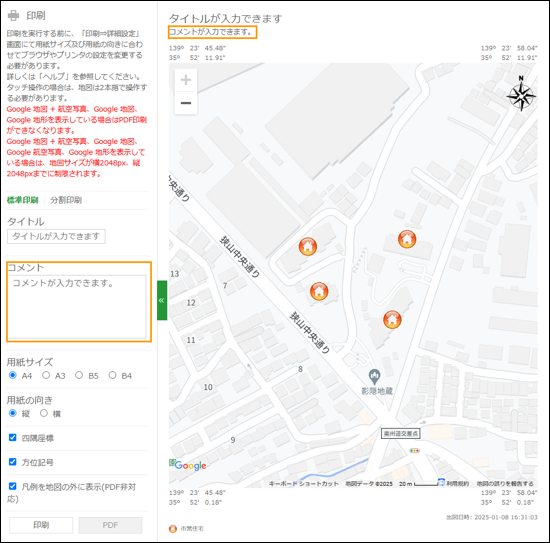Screen dimensions: 550x543
Task: Click the map zoom out minus button
Action: click(186, 103)
